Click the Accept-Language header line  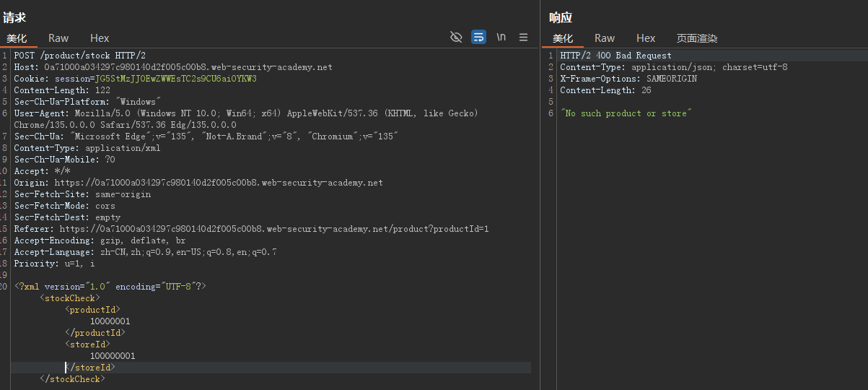pyautogui.click(x=145, y=252)
